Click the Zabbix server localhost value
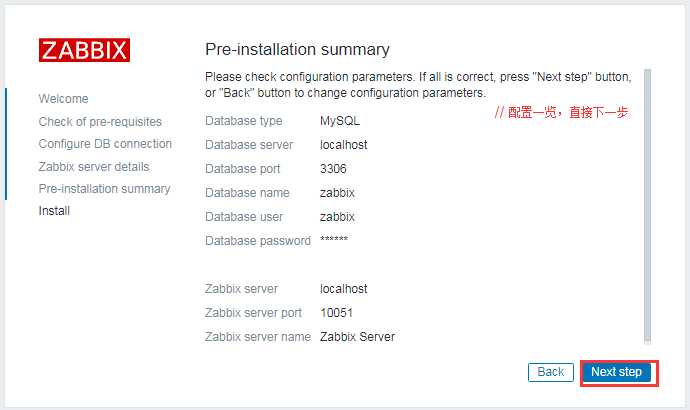The width and height of the screenshot is (690, 410). coord(343,289)
